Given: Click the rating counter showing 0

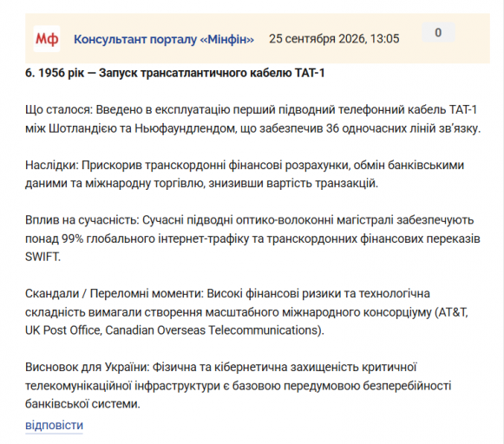Looking at the screenshot, I should [438, 32].
